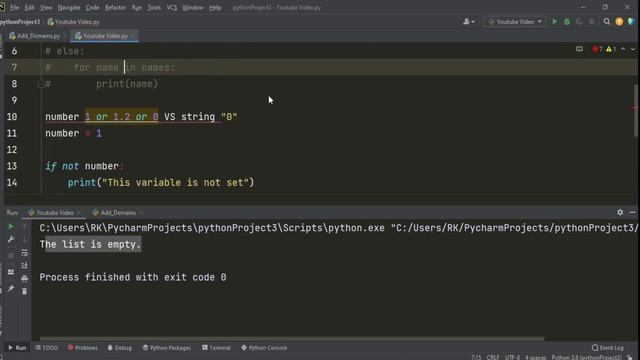Open the Refactor menu
Screen dimensions: 640x360
pyautogui.click(x=115, y=7)
